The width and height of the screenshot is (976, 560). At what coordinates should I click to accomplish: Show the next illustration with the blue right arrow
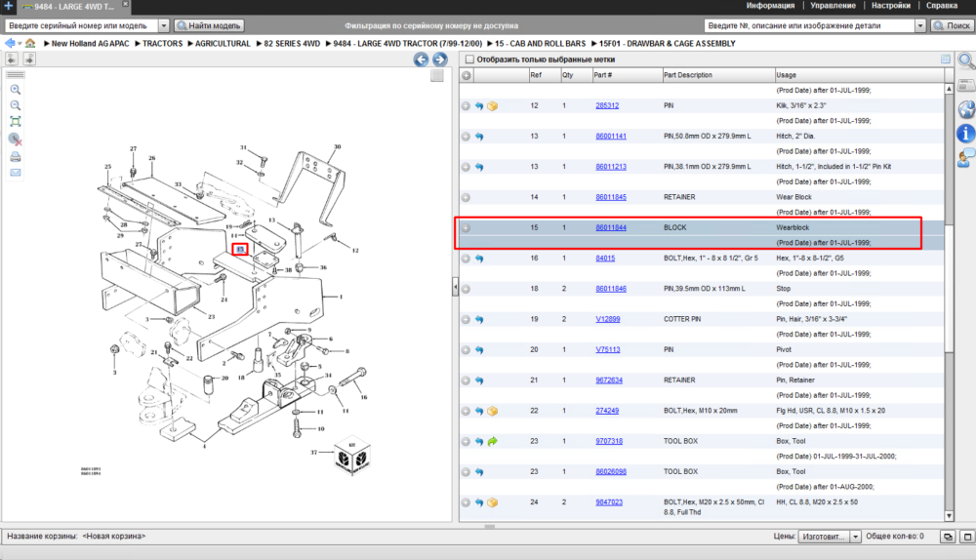440,60
